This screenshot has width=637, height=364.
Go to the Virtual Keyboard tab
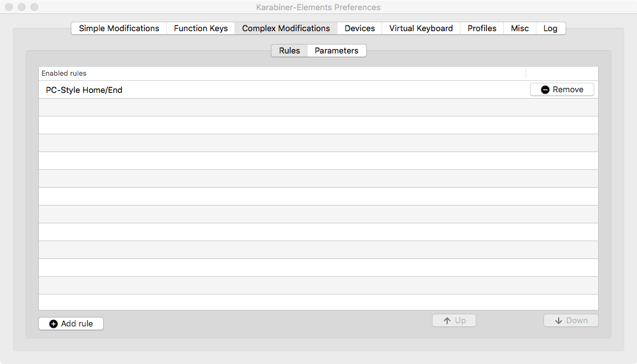pos(421,29)
